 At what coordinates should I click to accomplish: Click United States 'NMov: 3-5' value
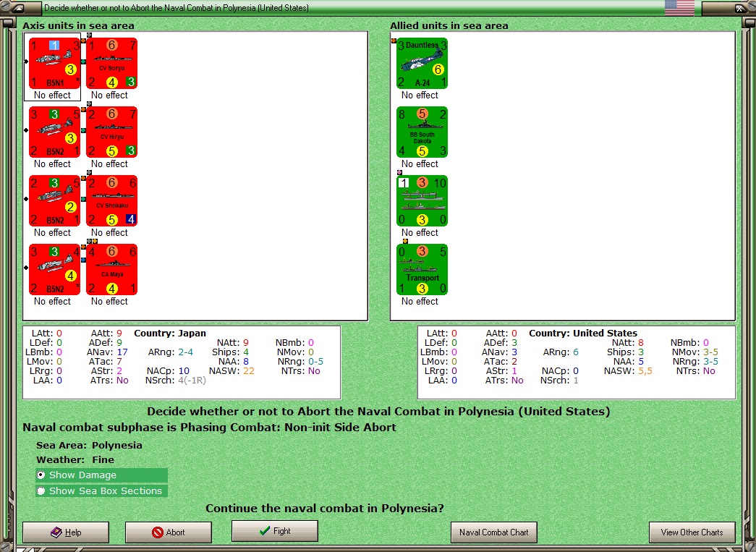tap(695, 352)
